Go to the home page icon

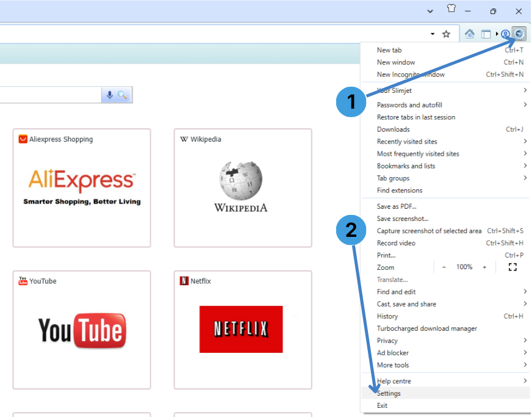click(470, 34)
